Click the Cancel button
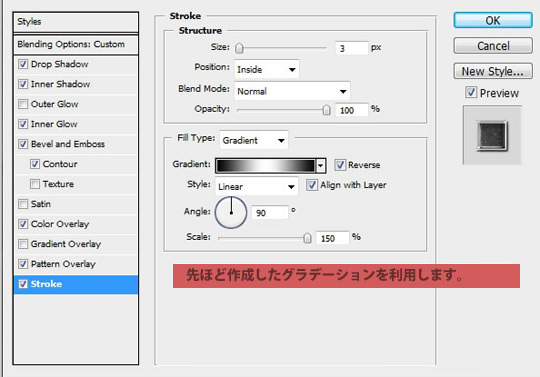 click(493, 46)
